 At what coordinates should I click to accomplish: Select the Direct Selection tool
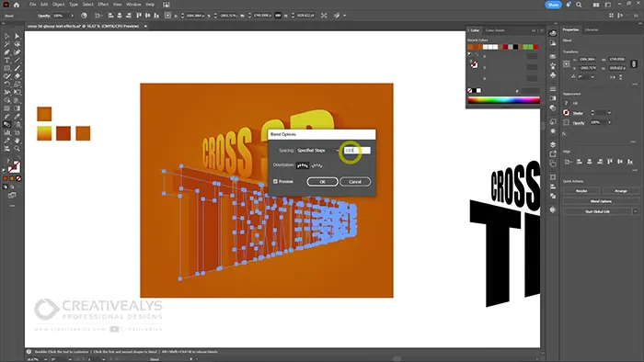tap(17, 36)
